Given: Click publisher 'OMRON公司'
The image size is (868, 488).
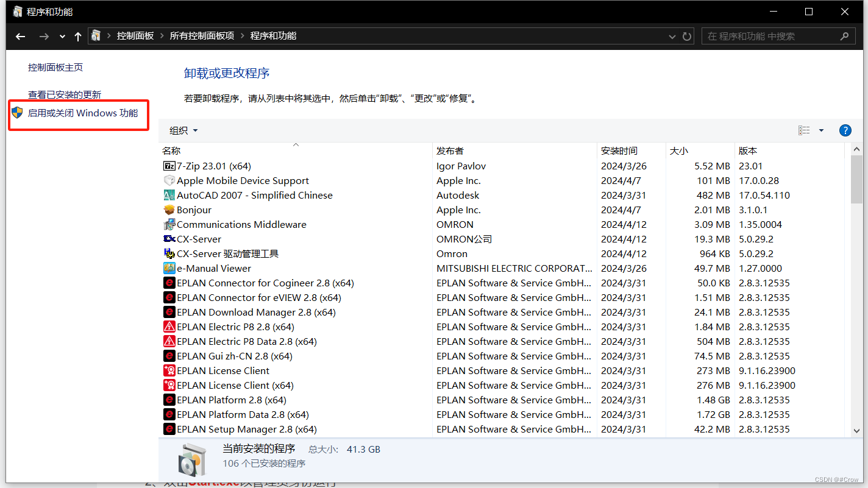Looking at the screenshot, I should 464,239.
